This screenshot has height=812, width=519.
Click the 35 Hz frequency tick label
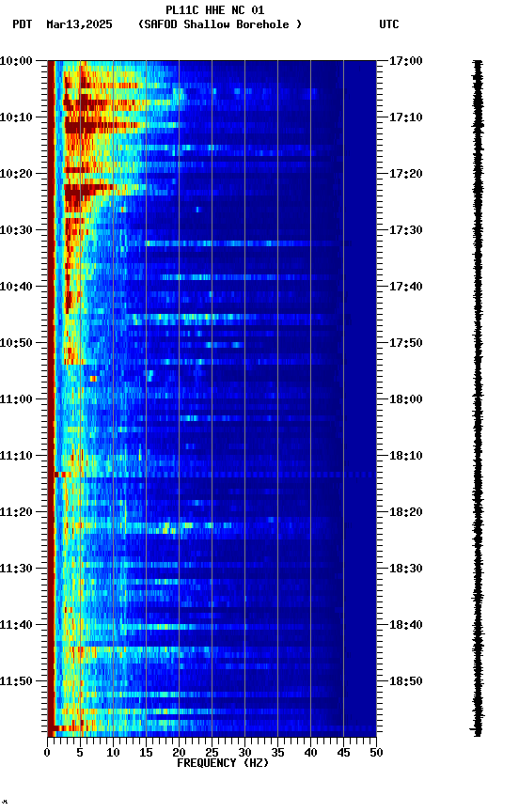pyautogui.click(x=277, y=753)
